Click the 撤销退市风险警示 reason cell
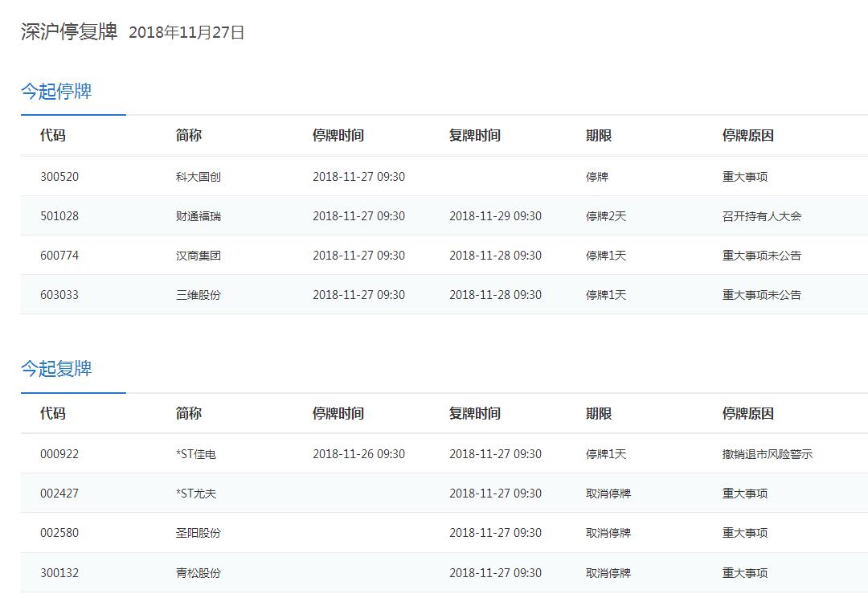The height and width of the screenshot is (598, 868). coord(767,454)
